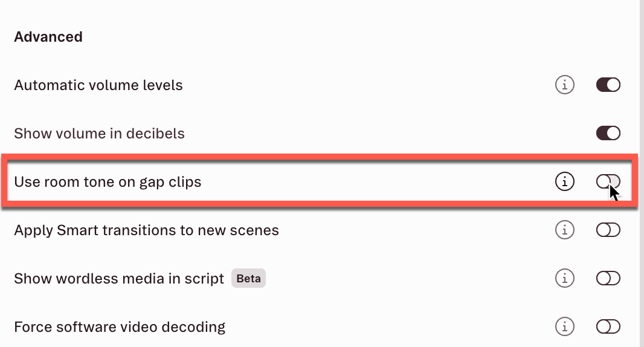Switch on Force software video decoding
Screen dimensions: 644x347
click(608, 327)
